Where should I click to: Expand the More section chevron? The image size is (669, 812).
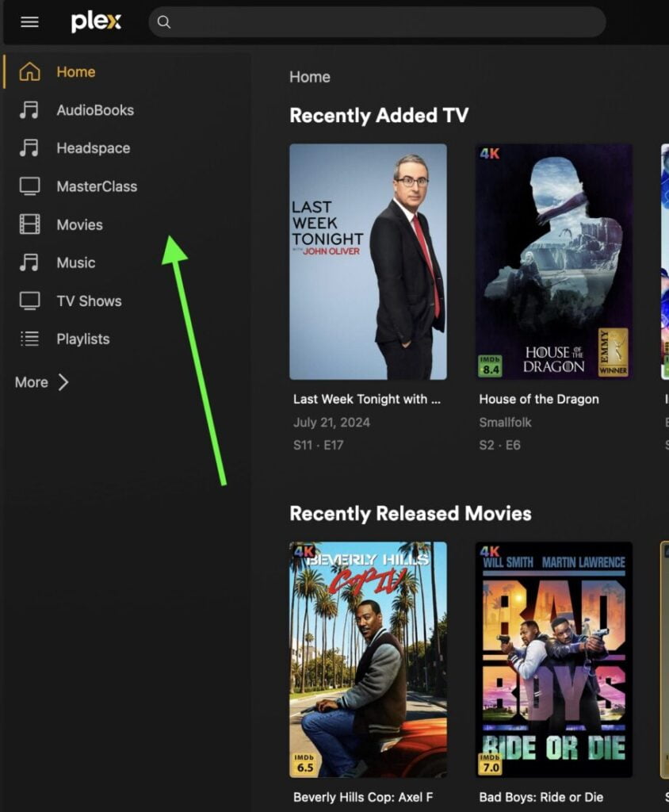pos(63,382)
